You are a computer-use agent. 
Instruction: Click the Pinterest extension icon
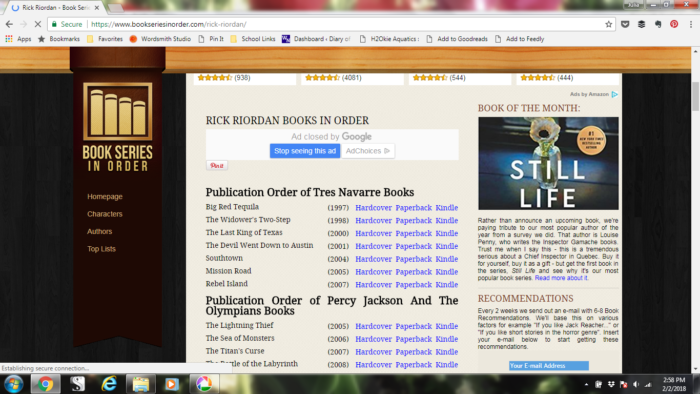674,24
